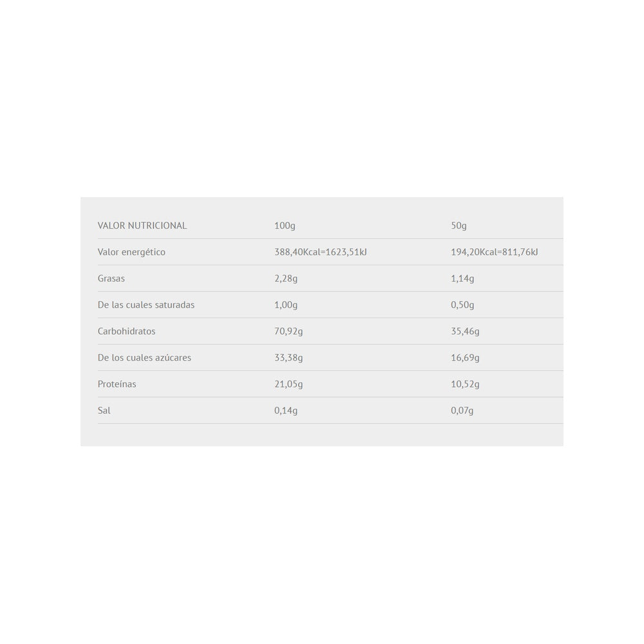The width and height of the screenshot is (644, 644).
Task: Select the 0,07g salt value
Action: (462, 410)
